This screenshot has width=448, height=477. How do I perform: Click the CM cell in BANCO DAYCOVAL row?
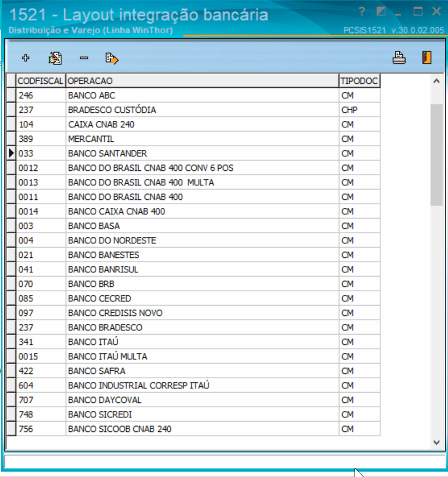tap(359, 400)
